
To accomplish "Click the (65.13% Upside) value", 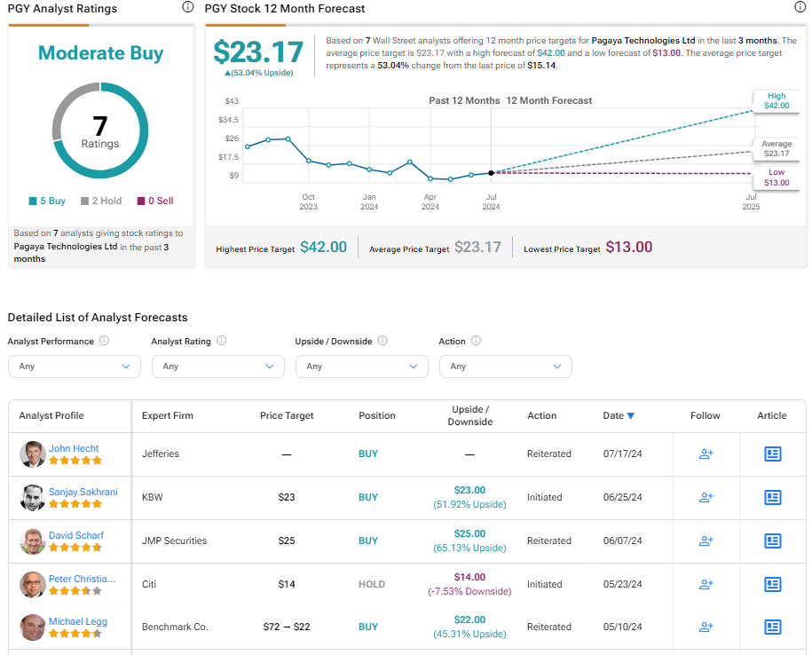I will click(469, 548).
